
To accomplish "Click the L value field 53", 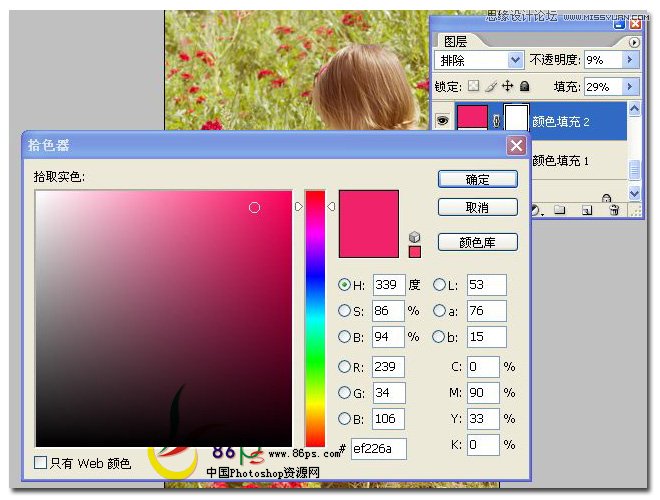I will click(487, 285).
